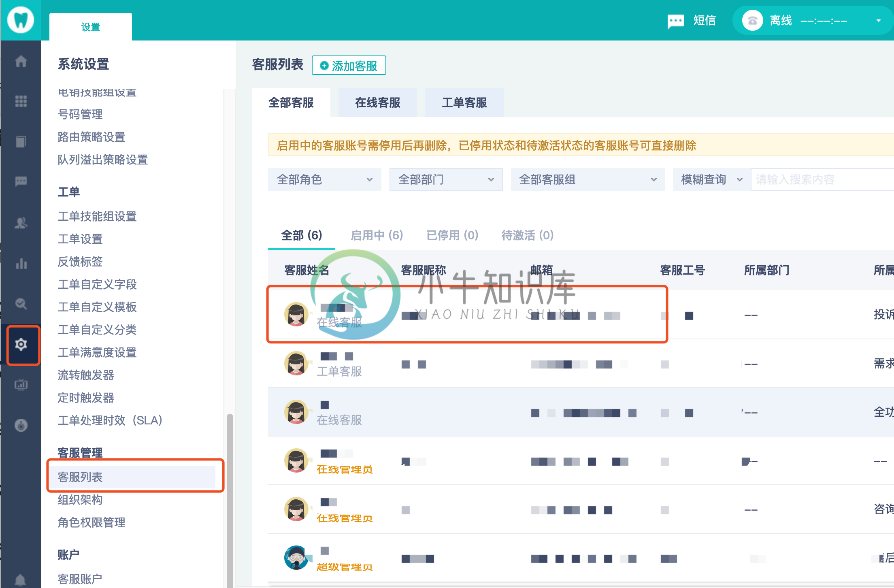Click the settings gear icon in the left sidebar

click(21, 345)
